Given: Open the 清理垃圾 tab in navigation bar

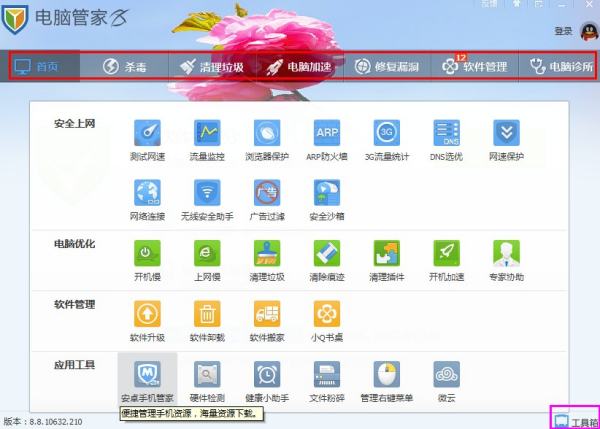Looking at the screenshot, I should (212, 67).
